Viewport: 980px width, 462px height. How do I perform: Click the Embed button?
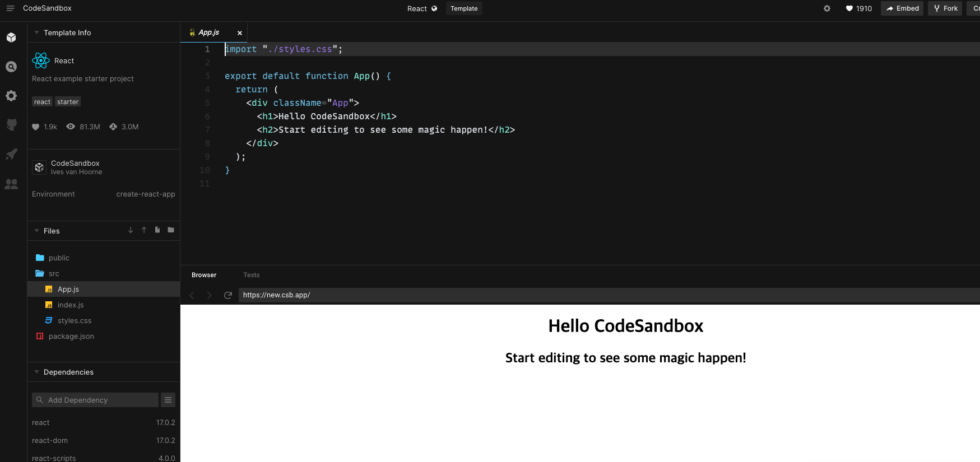(x=902, y=8)
